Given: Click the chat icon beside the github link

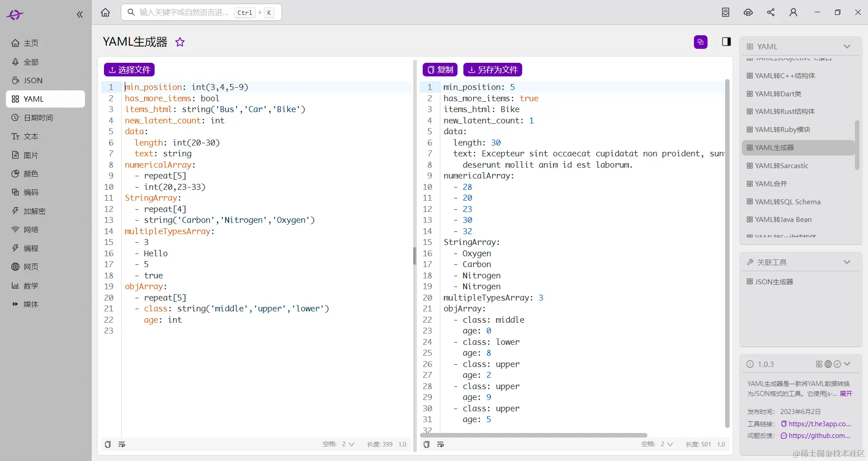Looking at the screenshot, I should tap(784, 436).
